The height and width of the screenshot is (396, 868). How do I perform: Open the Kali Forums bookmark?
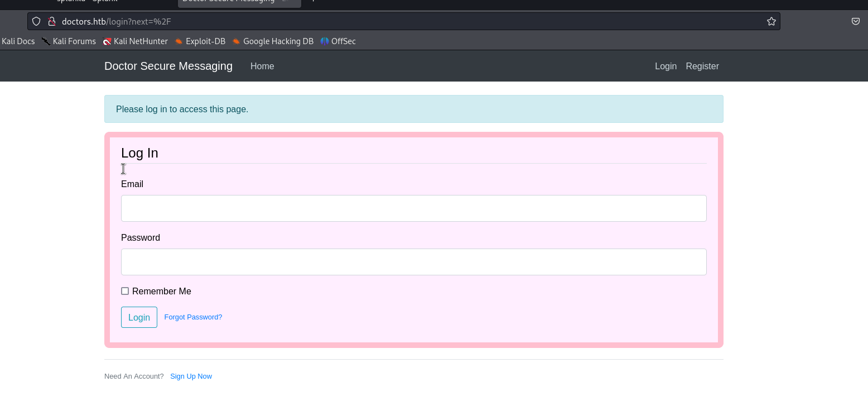click(x=69, y=41)
